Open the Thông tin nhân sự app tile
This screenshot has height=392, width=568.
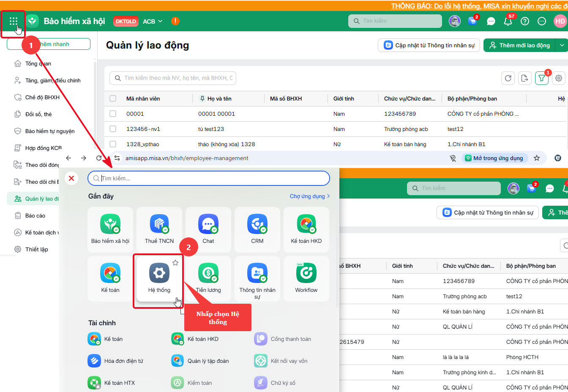click(257, 279)
